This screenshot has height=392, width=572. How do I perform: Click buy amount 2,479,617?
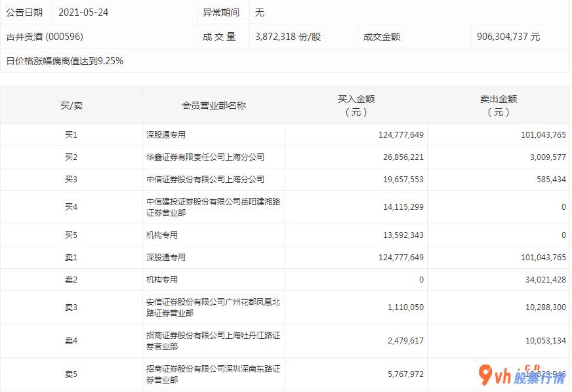pos(405,341)
